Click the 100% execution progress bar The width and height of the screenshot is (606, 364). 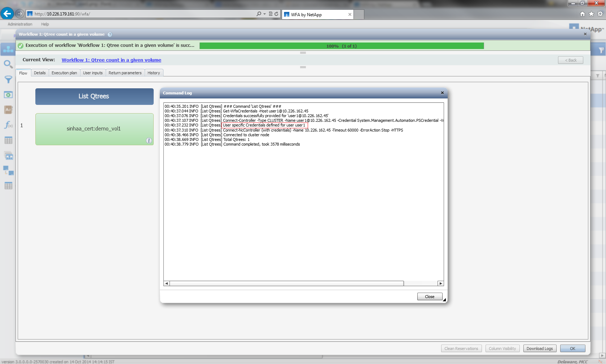(342, 46)
